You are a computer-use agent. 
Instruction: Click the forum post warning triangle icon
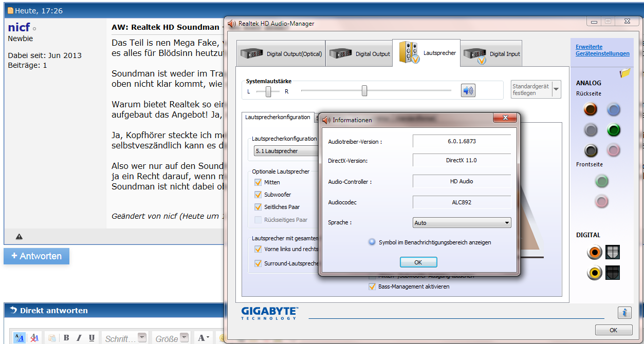tap(19, 237)
